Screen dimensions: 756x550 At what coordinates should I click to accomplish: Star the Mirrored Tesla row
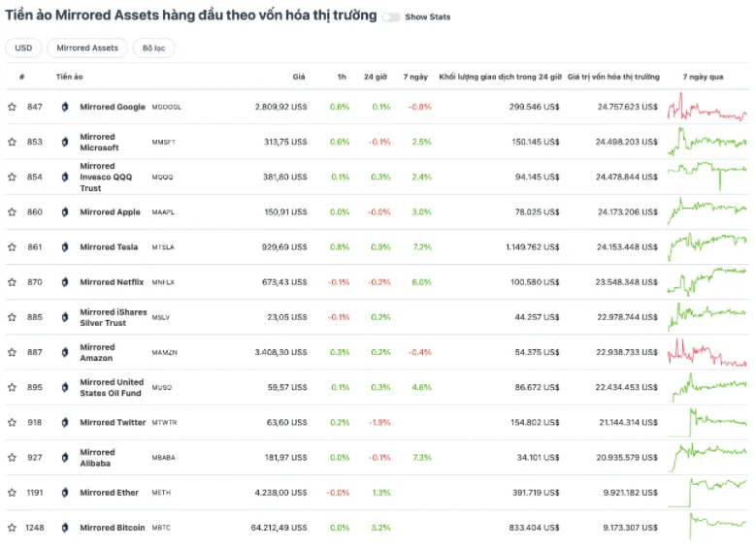coord(12,247)
